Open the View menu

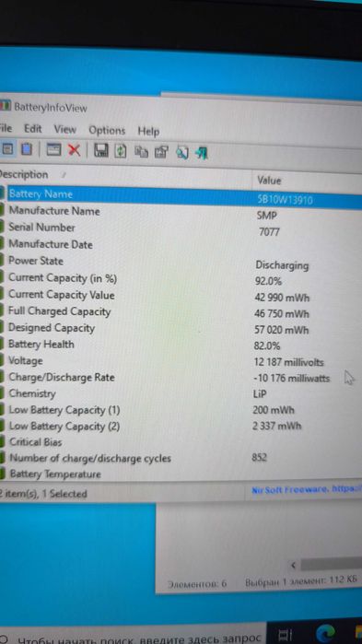(64, 130)
